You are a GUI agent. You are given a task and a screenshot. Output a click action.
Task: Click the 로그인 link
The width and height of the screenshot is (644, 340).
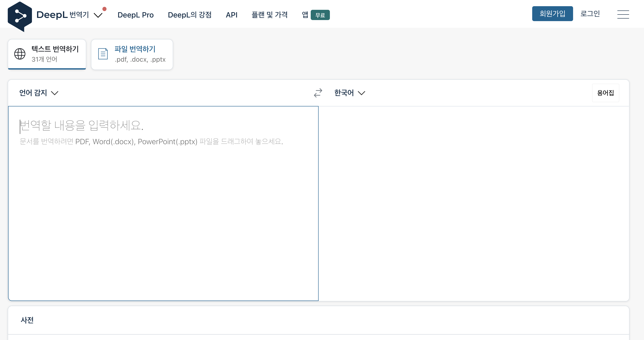click(590, 14)
